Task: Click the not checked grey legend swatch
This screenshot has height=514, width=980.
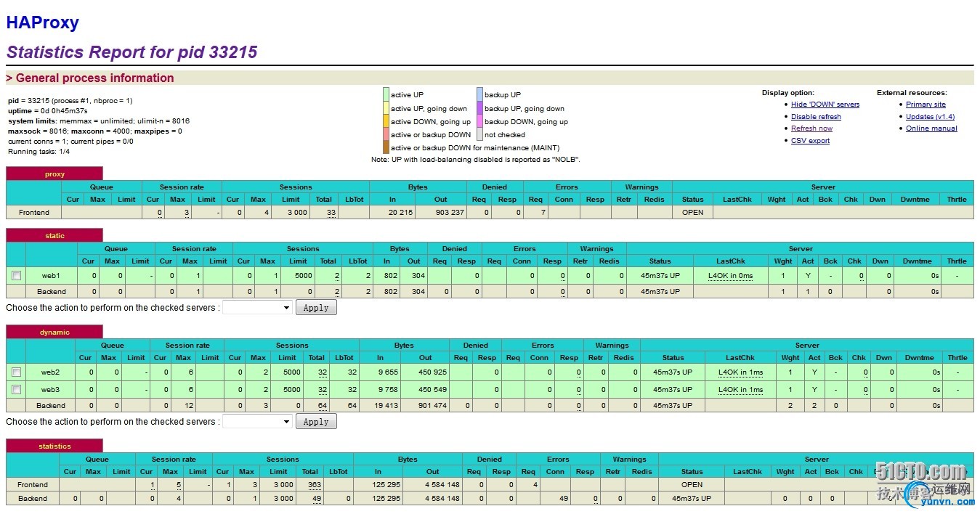Action: click(x=479, y=134)
